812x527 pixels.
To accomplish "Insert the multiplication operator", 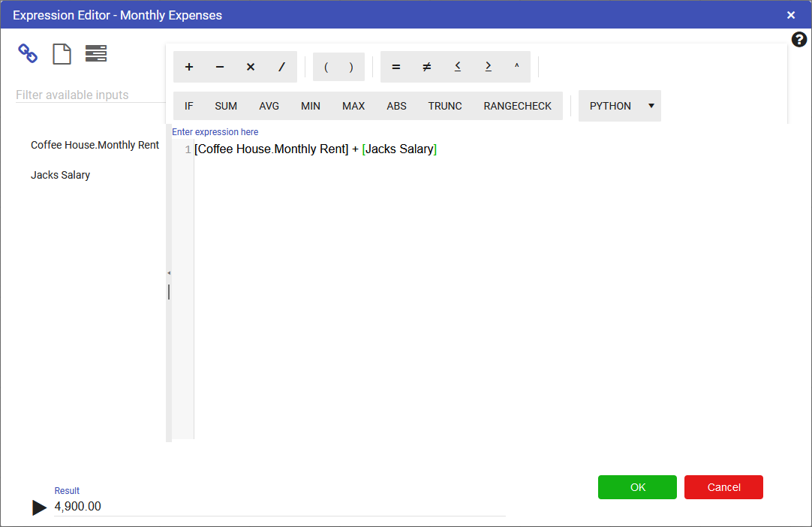I will pos(251,67).
